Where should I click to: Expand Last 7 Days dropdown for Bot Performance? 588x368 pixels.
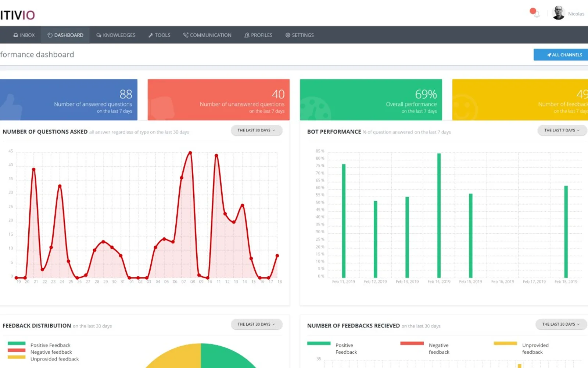tap(562, 130)
